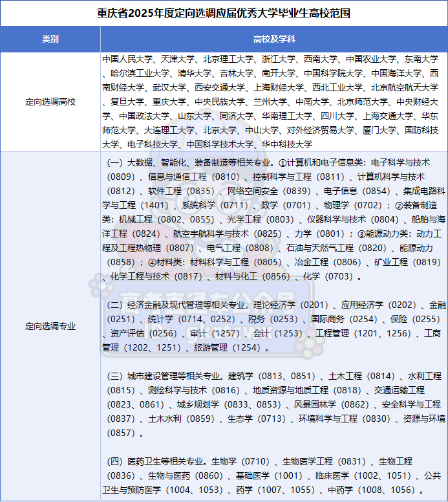Click the table title 重庆省2025年度定向选调应届优秀大学毕业生高校范围
Screen dimensions: 448x502
[224, 13]
